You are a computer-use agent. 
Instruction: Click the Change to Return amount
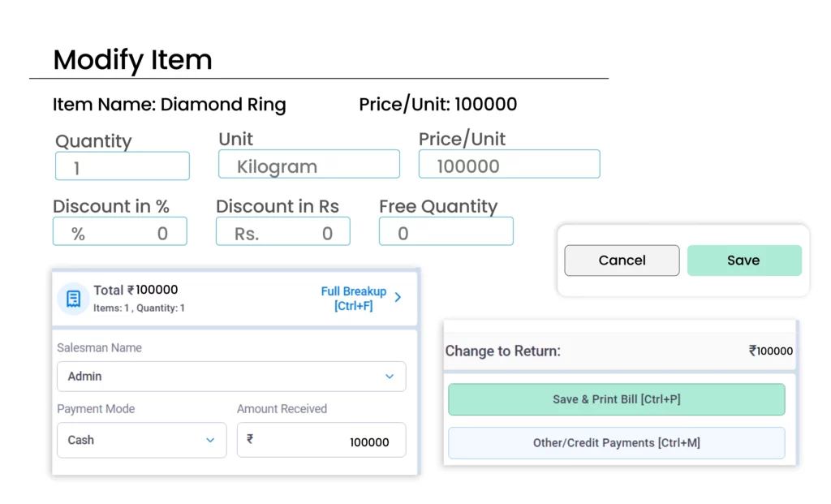tap(770, 351)
